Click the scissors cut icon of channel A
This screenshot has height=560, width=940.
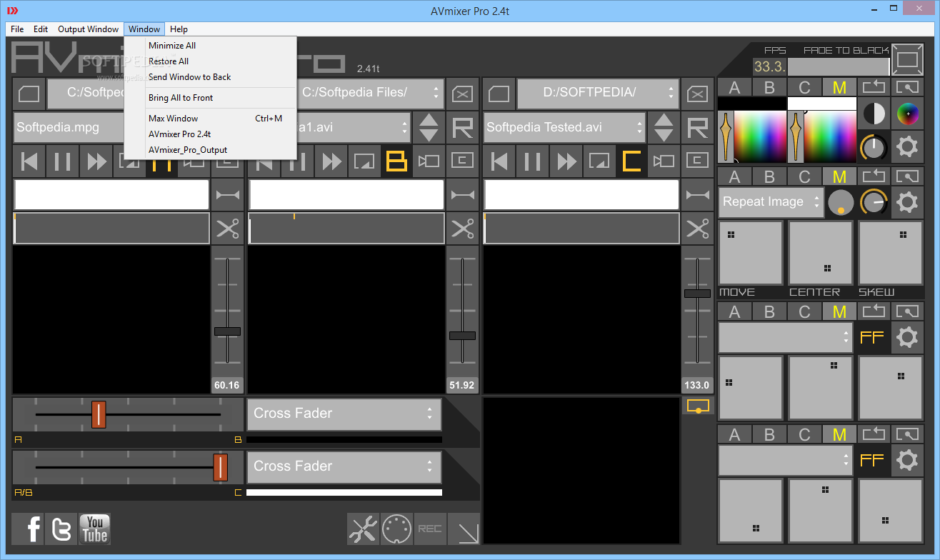(x=228, y=229)
